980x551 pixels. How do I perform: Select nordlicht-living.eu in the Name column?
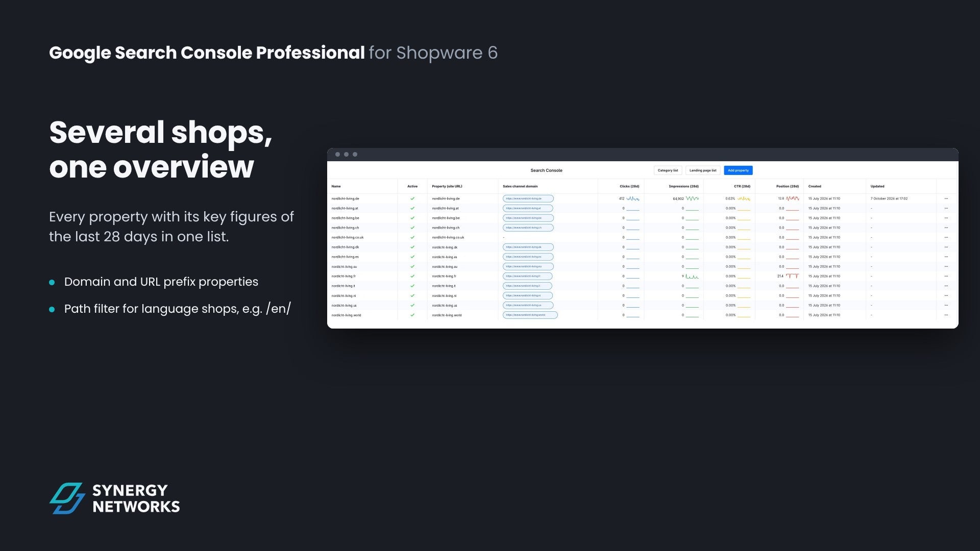point(344,266)
